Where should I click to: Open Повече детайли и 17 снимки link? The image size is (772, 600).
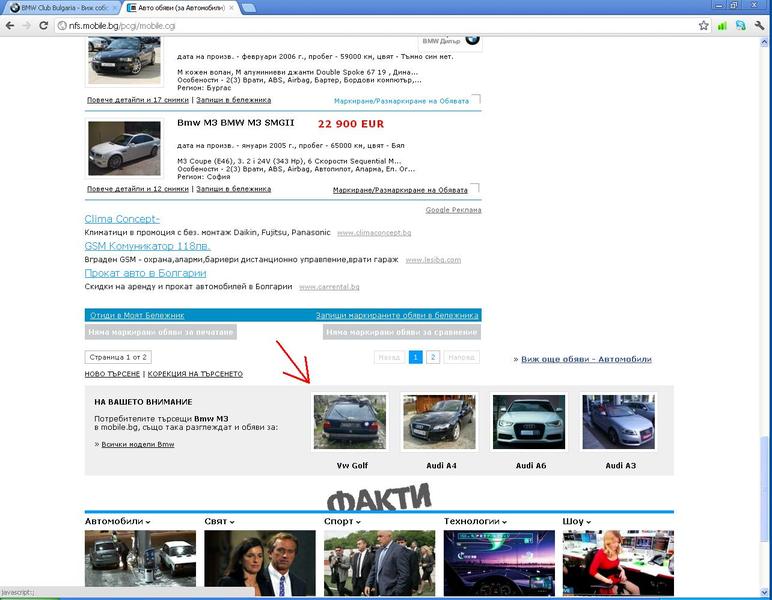tap(138, 100)
